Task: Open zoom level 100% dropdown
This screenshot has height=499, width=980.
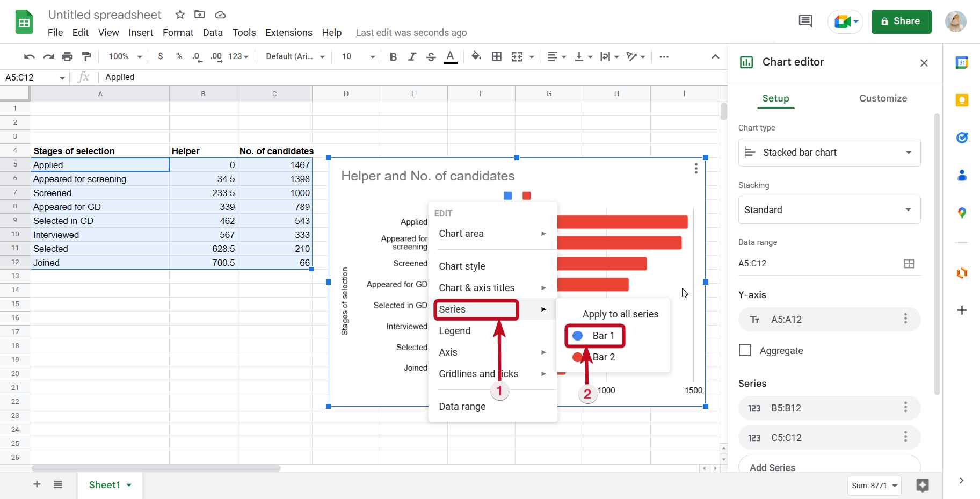Action: pyautogui.click(x=125, y=56)
